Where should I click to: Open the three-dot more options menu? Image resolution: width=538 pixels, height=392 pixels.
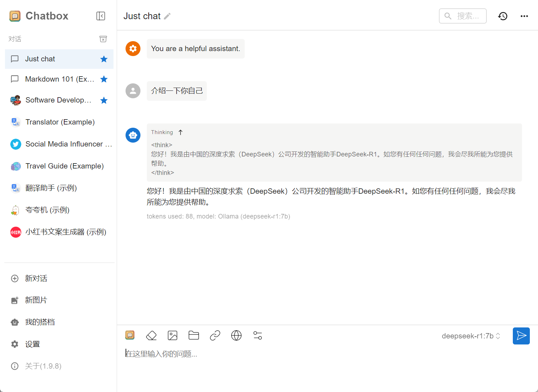[x=524, y=16]
